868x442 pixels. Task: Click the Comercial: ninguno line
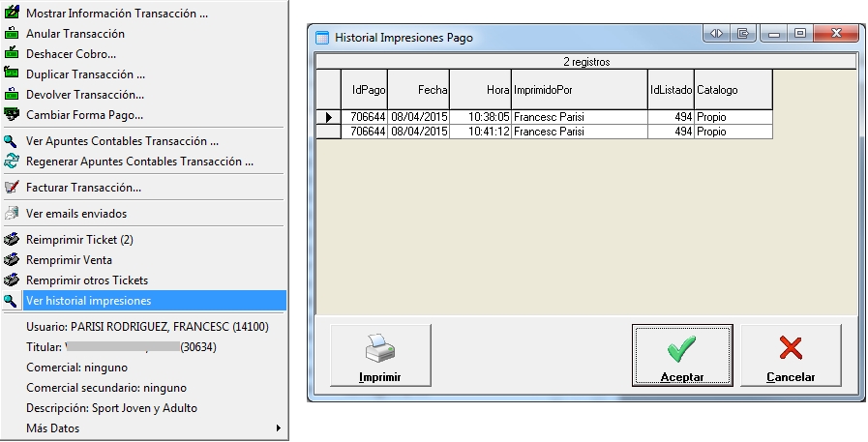tap(77, 368)
